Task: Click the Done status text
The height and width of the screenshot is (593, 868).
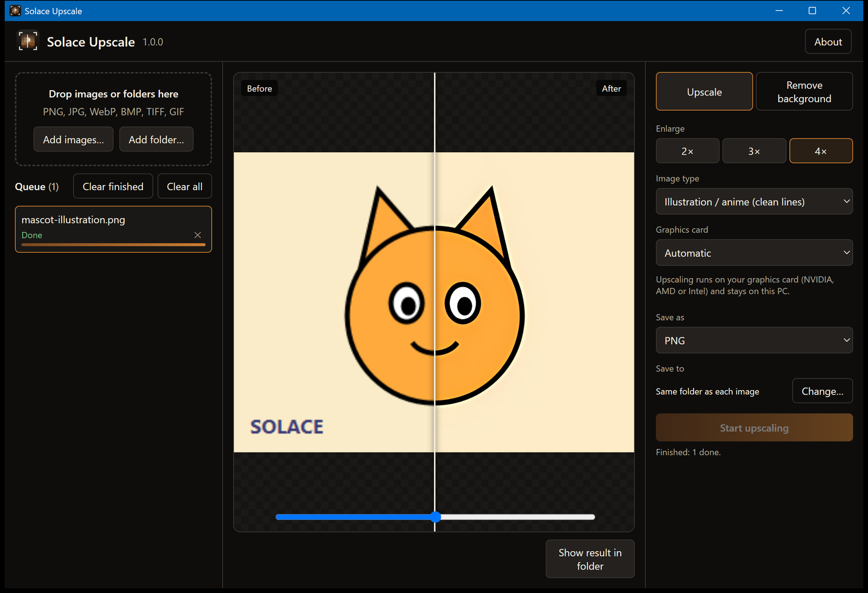Action: coord(31,235)
